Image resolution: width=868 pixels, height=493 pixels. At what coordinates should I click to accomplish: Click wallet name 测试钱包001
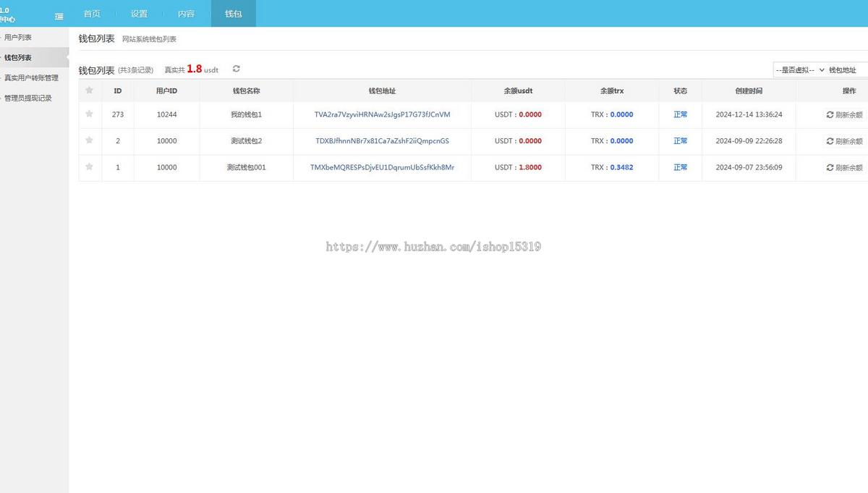coord(246,167)
